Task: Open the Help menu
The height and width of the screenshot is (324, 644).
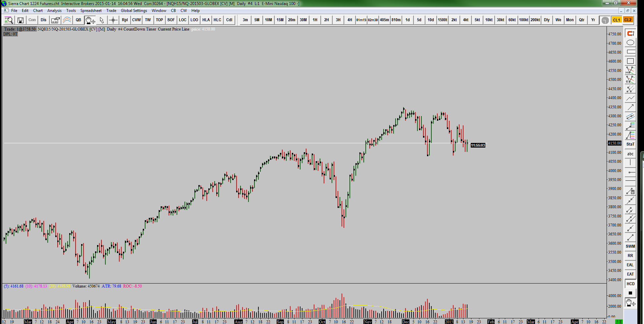Action: 195,11
